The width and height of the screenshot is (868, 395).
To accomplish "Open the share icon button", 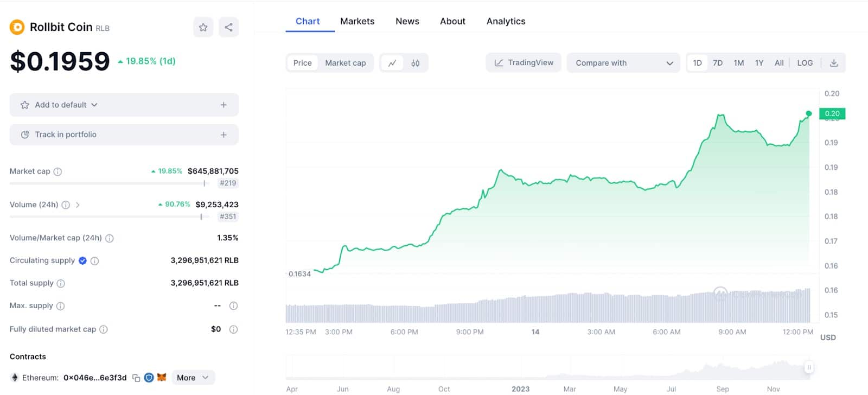I will point(228,27).
